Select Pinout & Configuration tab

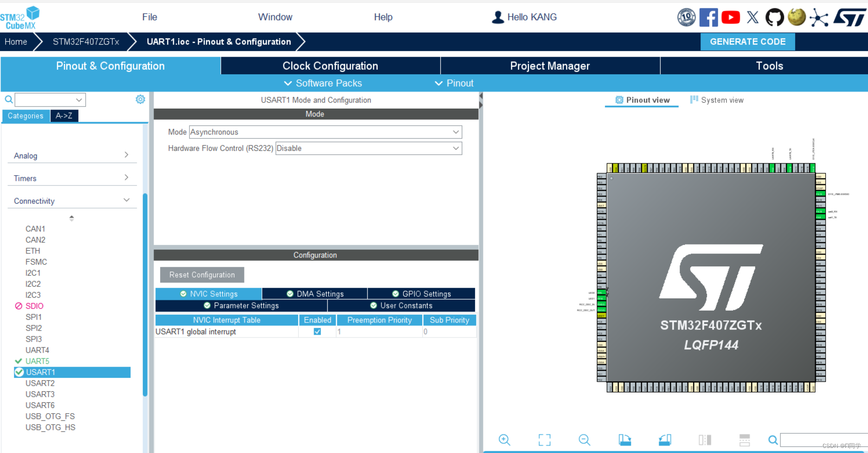[x=110, y=66]
